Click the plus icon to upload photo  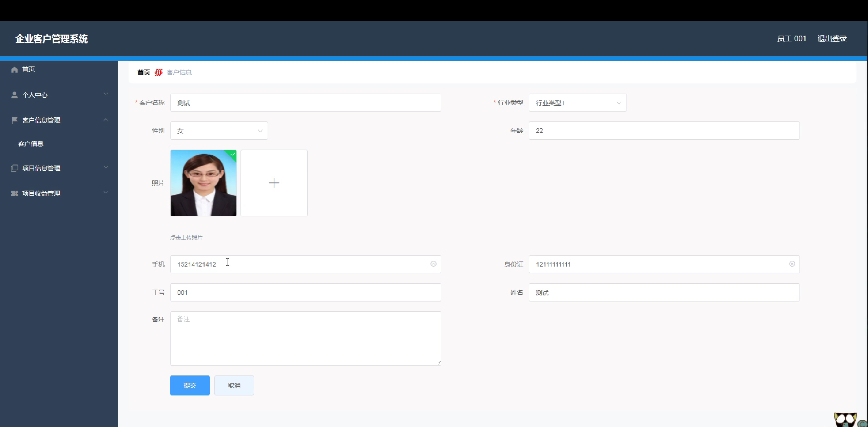[274, 183]
